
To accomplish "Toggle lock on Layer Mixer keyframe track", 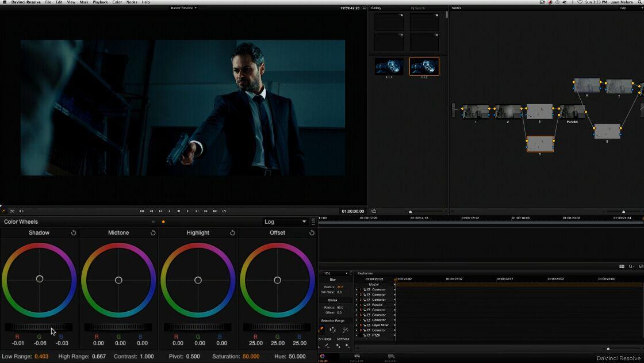I will (365, 325).
